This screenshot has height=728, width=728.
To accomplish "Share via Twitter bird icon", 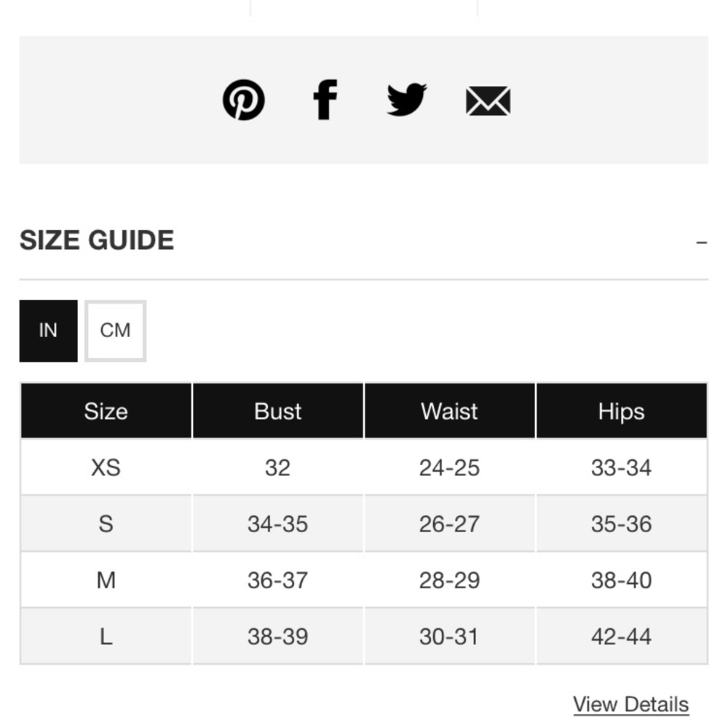I will 407,99.
